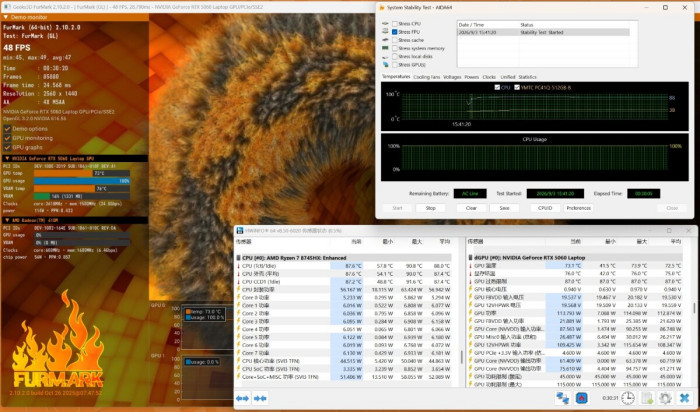Switch to Clocks tab

(x=489, y=77)
